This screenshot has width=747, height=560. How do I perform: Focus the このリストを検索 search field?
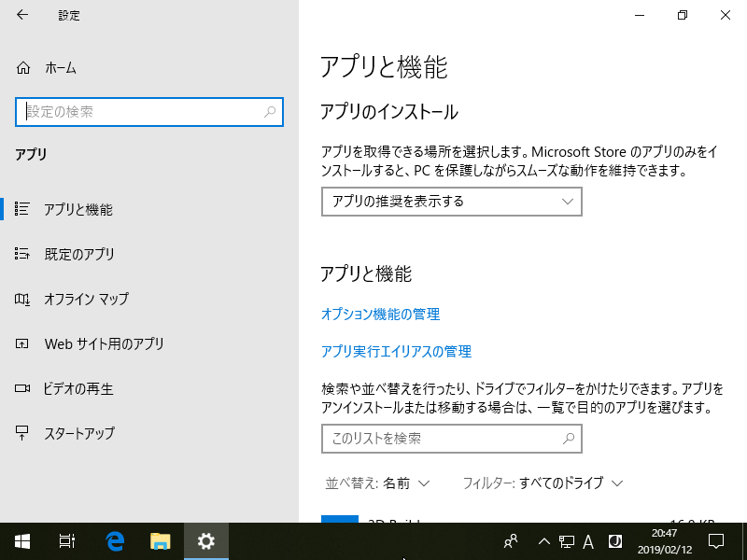tap(452, 439)
